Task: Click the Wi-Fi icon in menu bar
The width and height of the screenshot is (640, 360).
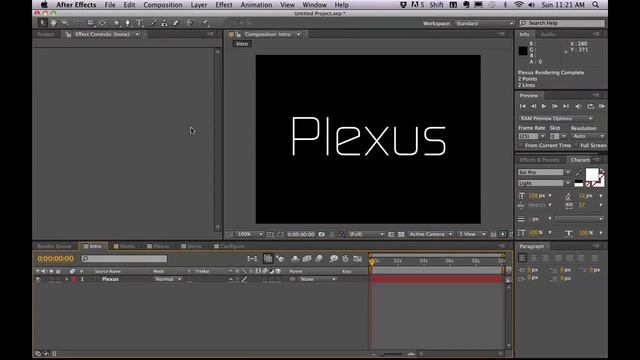Action: (519, 5)
